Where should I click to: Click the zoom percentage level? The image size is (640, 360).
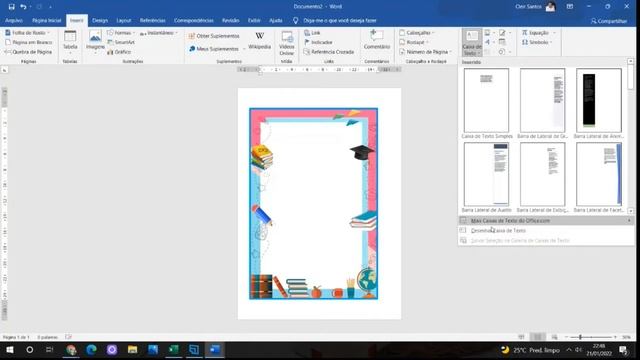[x=627, y=337]
